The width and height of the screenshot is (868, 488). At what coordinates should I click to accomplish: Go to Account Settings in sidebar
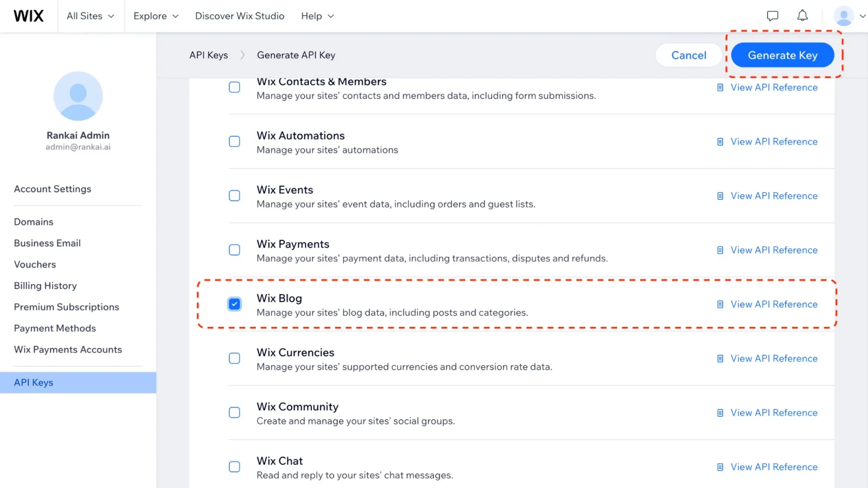[53, 189]
